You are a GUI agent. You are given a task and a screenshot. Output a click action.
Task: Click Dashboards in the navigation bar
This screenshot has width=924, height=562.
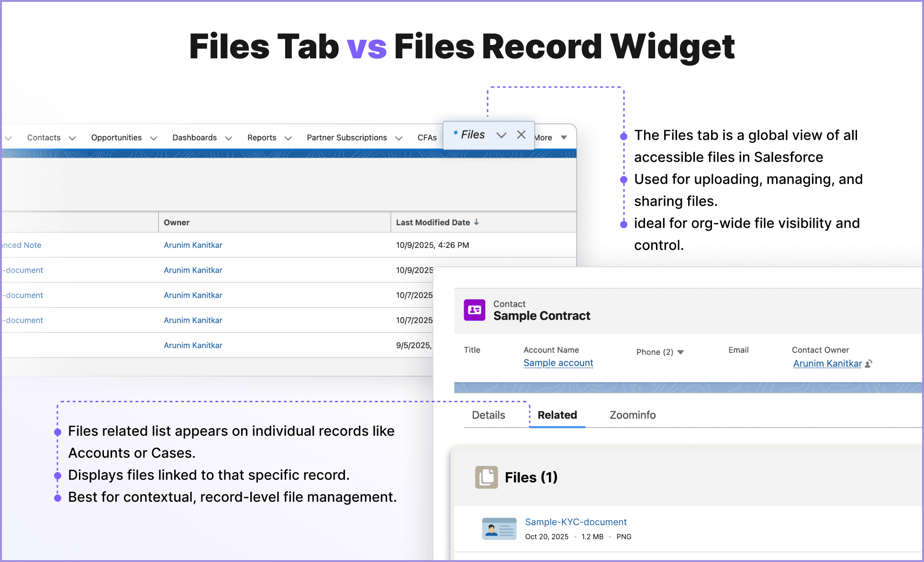[194, 137]
